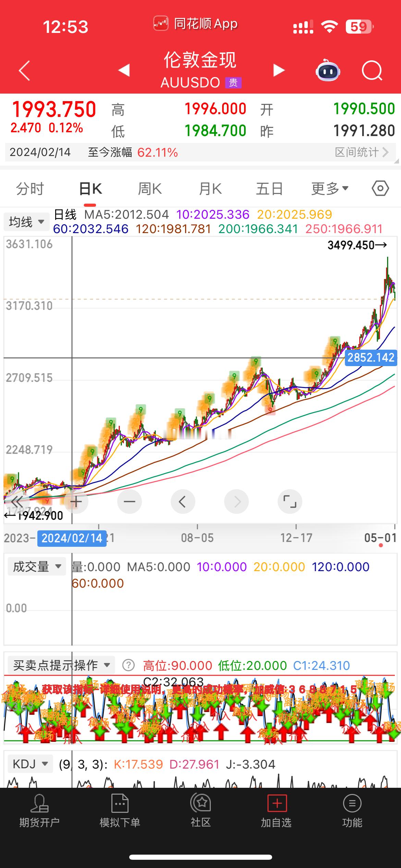Tap the 250:1966.911 moving average value

coord(344,229)
